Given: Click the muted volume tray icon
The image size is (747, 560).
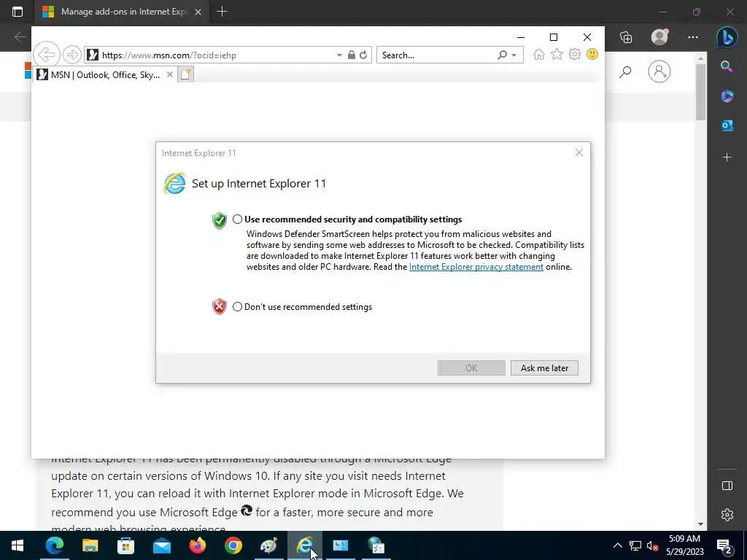Looking at the screenshot, I should 652,546.
